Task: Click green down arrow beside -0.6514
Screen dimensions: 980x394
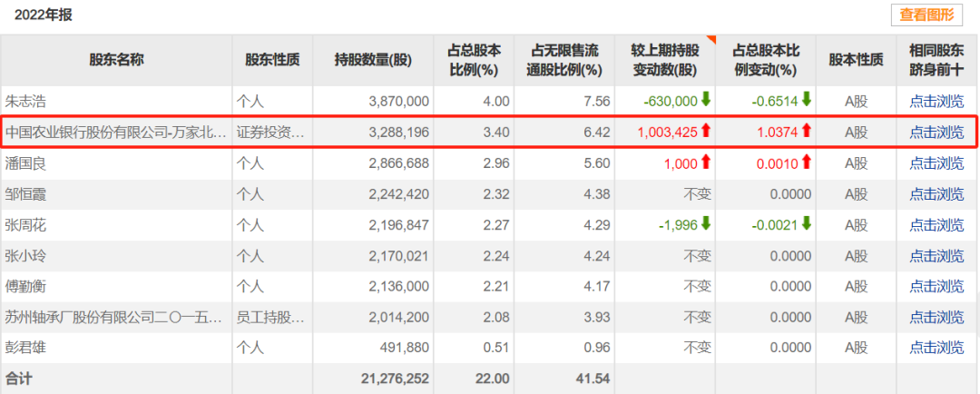Action: tap(807, 100)
